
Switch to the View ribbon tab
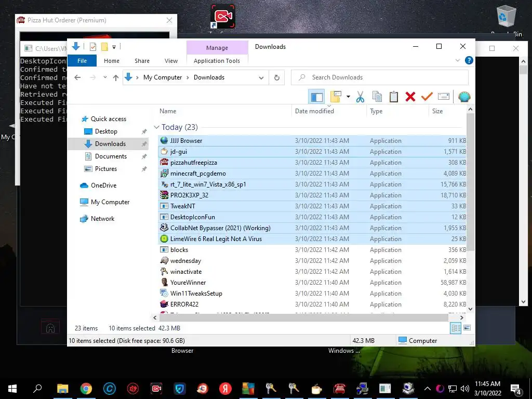click(171, 61)
